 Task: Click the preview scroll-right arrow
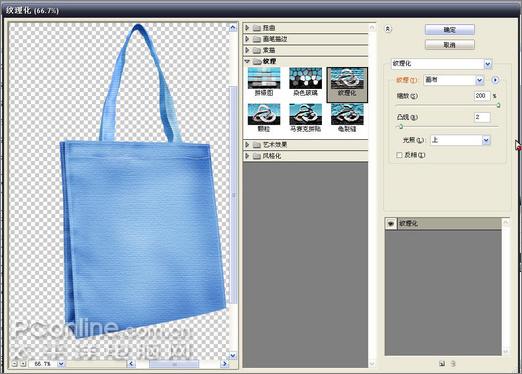coord(224,364)
